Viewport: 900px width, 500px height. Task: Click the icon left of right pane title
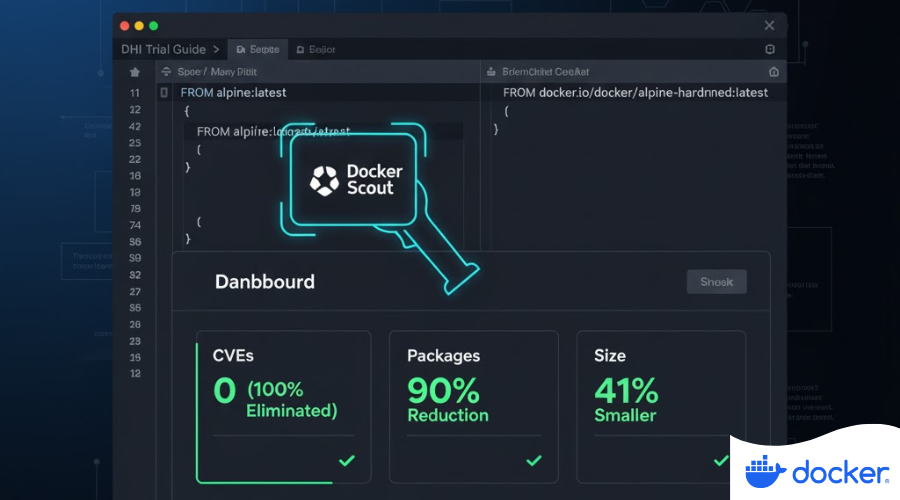click(490, 72)
